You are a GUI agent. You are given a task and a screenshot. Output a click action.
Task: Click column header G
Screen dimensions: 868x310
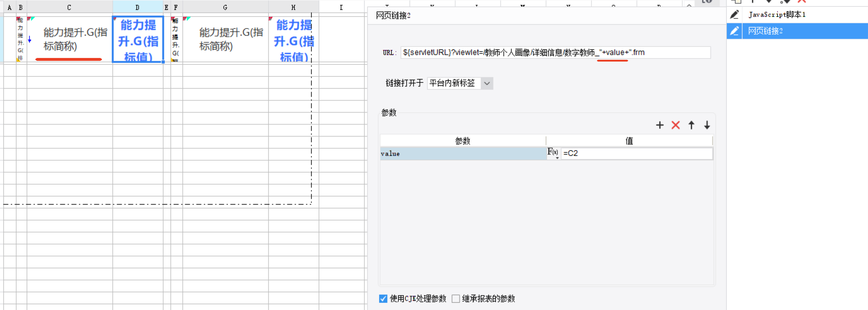tap(225, 7)
